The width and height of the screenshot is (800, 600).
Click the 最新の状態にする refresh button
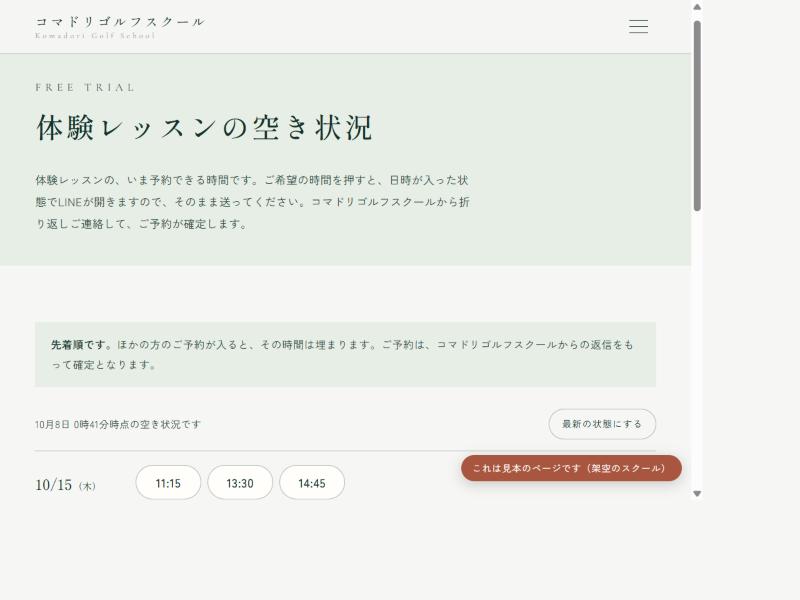(x=602, y=424)
